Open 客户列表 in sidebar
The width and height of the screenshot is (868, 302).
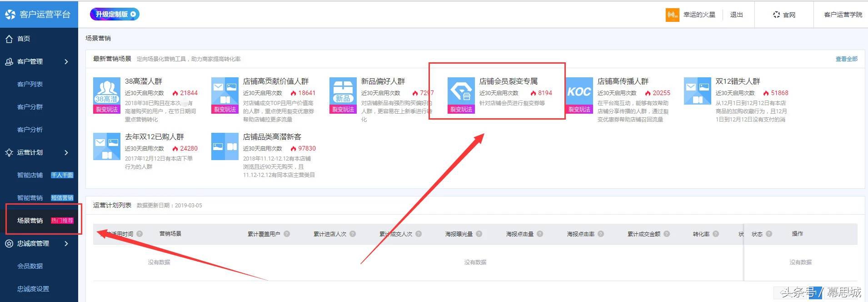point(30,84)
